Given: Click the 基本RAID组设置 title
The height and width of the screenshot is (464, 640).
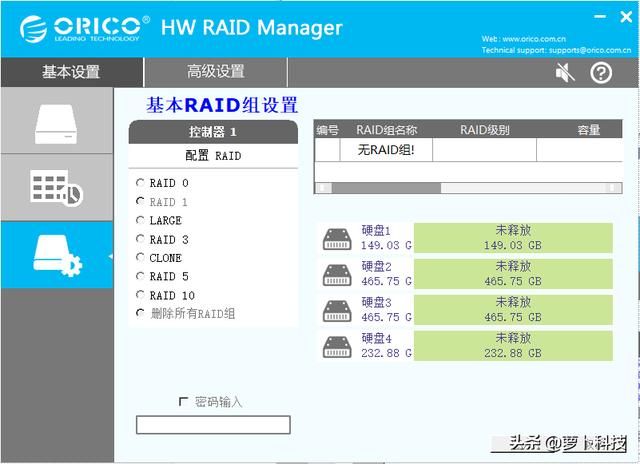Looking at the screenshot, I should click(x=222, y=105).
